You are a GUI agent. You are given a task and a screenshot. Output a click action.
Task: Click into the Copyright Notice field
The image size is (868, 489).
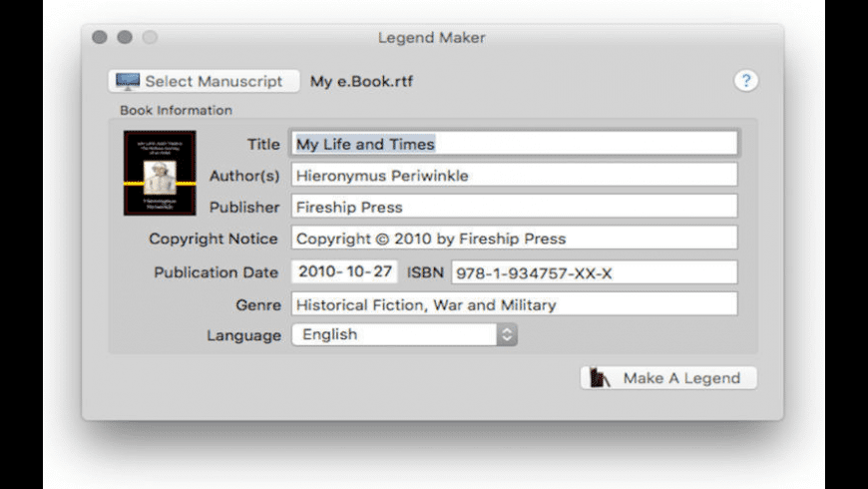click(514, 239)
